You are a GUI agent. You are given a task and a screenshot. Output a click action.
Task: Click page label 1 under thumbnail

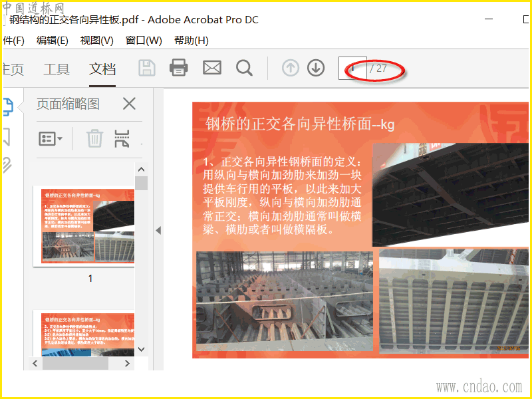click(x=90, y=279)
